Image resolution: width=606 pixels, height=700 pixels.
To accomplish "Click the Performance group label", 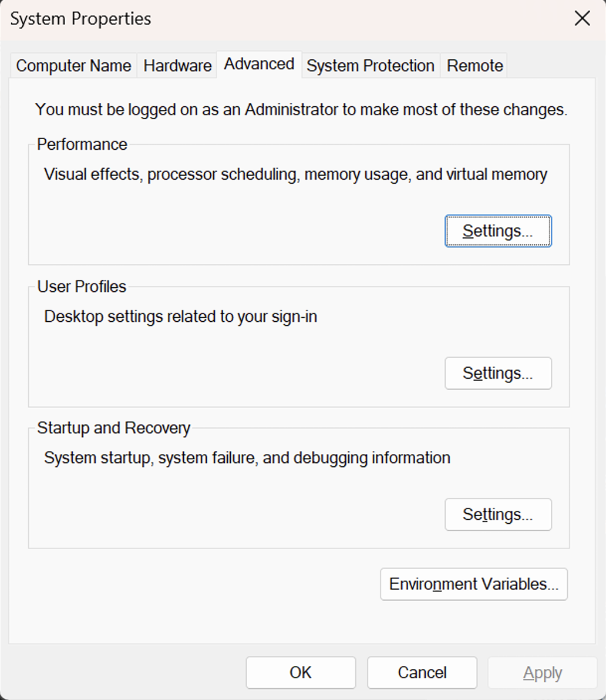I will (82, 144).
